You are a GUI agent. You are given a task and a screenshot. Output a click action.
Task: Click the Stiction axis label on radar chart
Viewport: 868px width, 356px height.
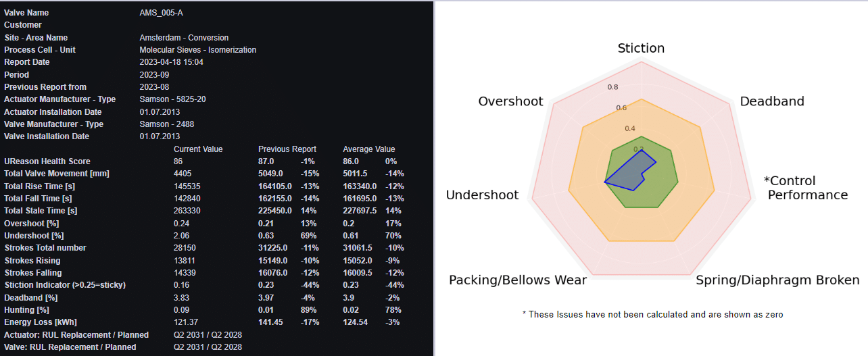pyautogui.click(x=641, y=48)
